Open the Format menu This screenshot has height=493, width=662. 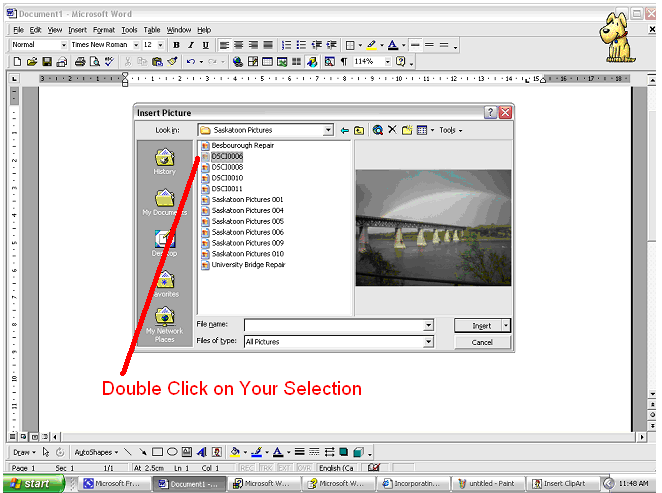[x=104, y=30]
